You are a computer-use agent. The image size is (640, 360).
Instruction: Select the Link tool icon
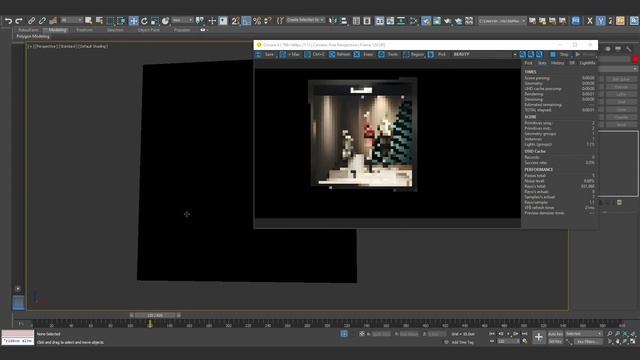click(x=31, y=20)
